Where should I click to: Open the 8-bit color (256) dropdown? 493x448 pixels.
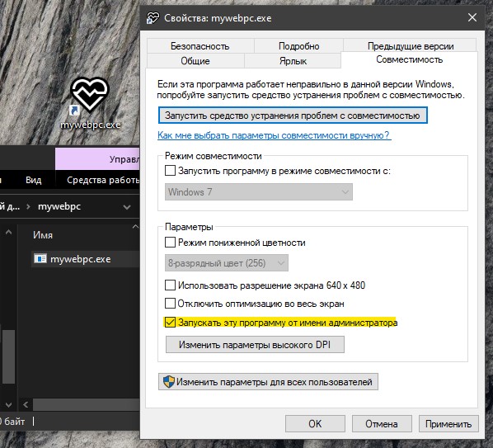point(227,263)
